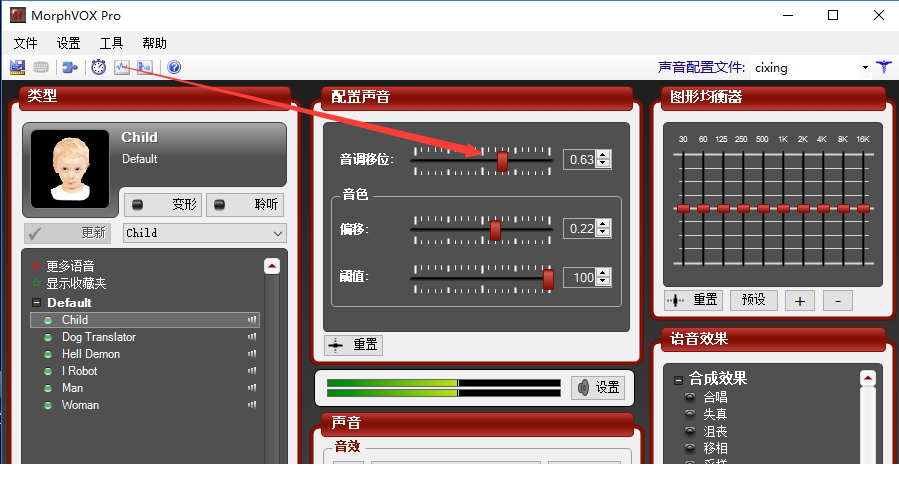
Task: Click 重置 under the voice config panel
Action: [354, 344]
